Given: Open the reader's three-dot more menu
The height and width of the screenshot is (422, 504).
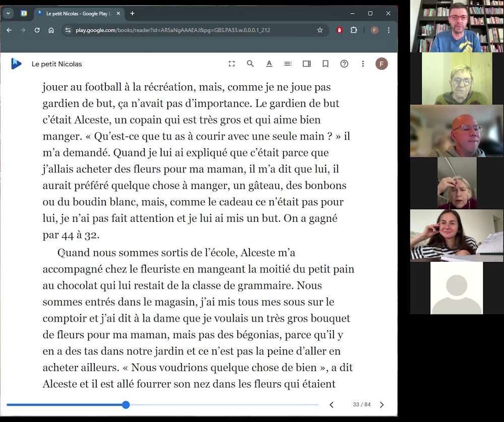Looking at the screenshot, I should point(363,64).
